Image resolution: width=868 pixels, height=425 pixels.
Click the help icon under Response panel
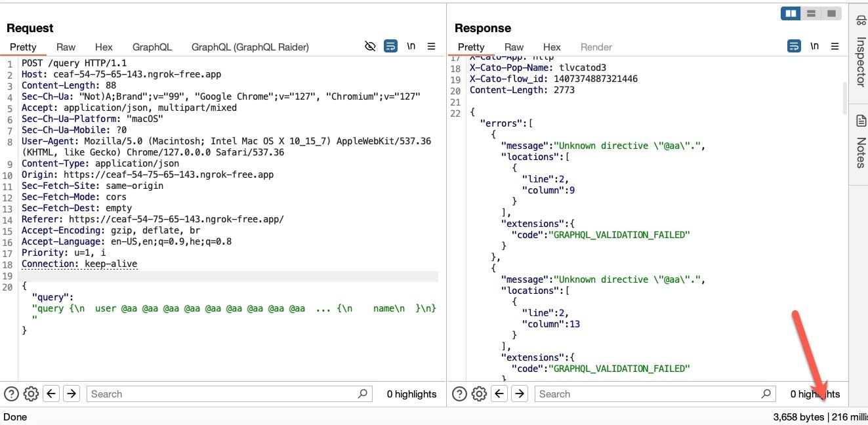pyautogui.click(x=459, y=394)
